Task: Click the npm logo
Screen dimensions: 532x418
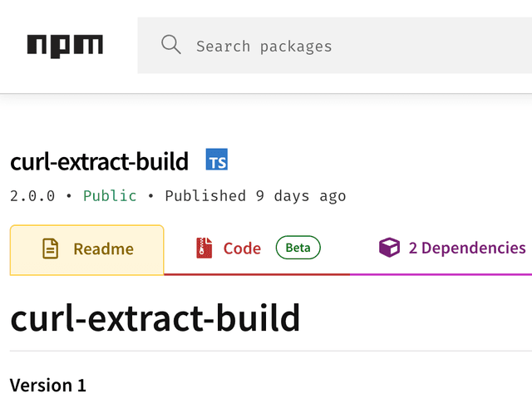Action: tap(65, 45)
